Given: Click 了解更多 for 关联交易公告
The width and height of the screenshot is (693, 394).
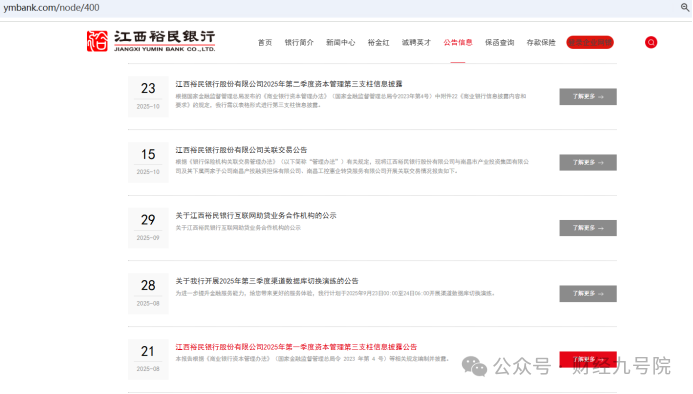Looking at the screenshot, I should pos(588,162).
